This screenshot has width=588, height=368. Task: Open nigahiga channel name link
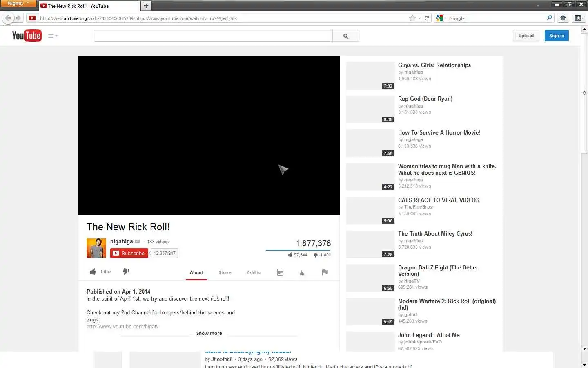coord(122,241)
